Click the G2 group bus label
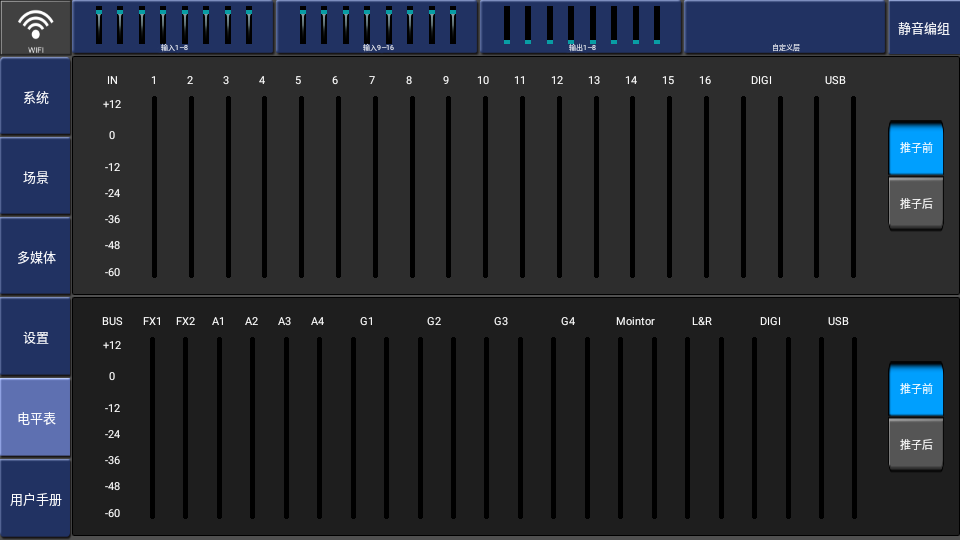Viewport: 960px width, 540px height. [x=434, y=321]
